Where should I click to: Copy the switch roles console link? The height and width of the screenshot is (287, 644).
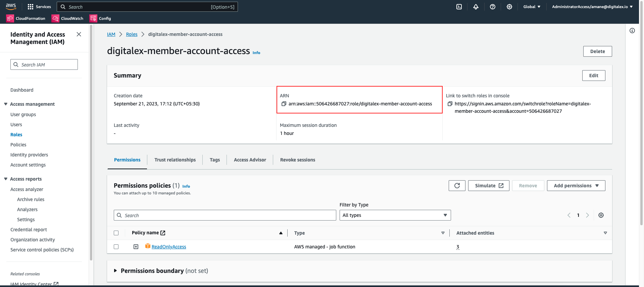pyautogui.click(x=450, y=104)
